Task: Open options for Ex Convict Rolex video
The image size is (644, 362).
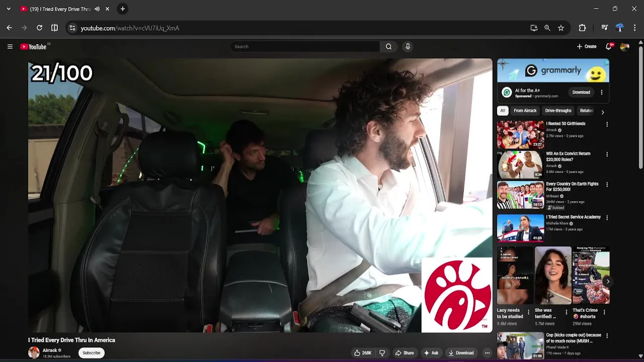Action: (x=607, y=154)
